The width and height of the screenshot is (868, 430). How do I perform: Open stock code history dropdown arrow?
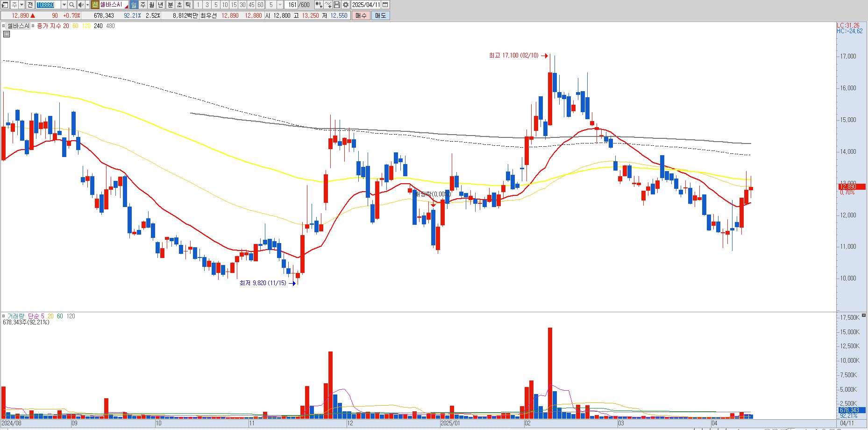coord(64,5)
